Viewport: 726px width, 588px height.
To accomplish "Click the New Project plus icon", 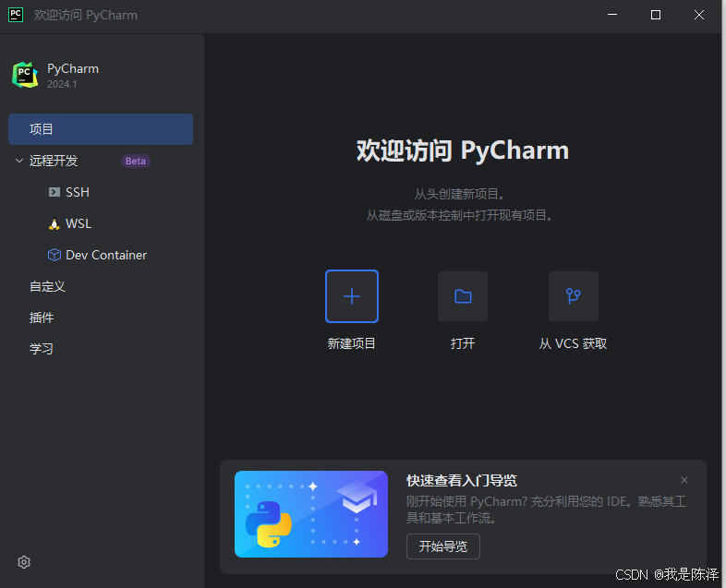I will [352, 296].
